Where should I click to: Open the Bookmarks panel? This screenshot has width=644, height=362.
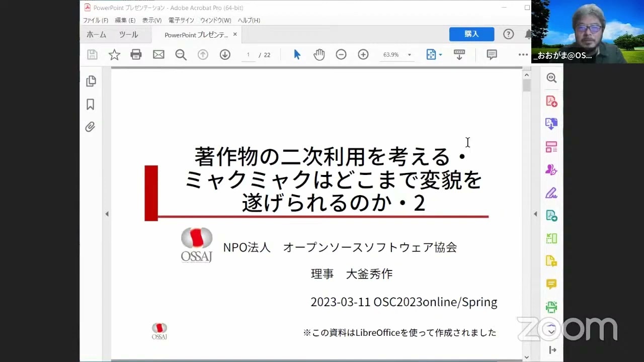click(x=91, y=104)
